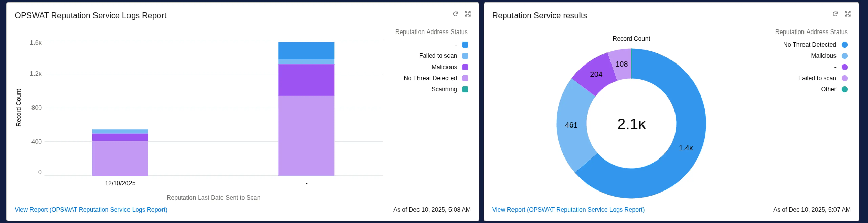This screenshot has height=223, width=868.
Task: Click the Failed to scan swatch in right legend
Action: (844, 78)
